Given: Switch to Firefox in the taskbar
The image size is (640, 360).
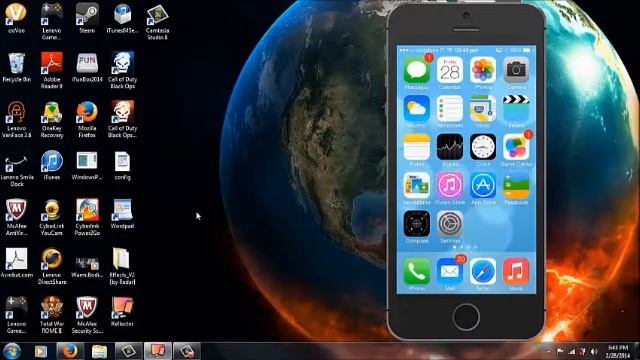Looking at the screenshot, I should point(70,351).
